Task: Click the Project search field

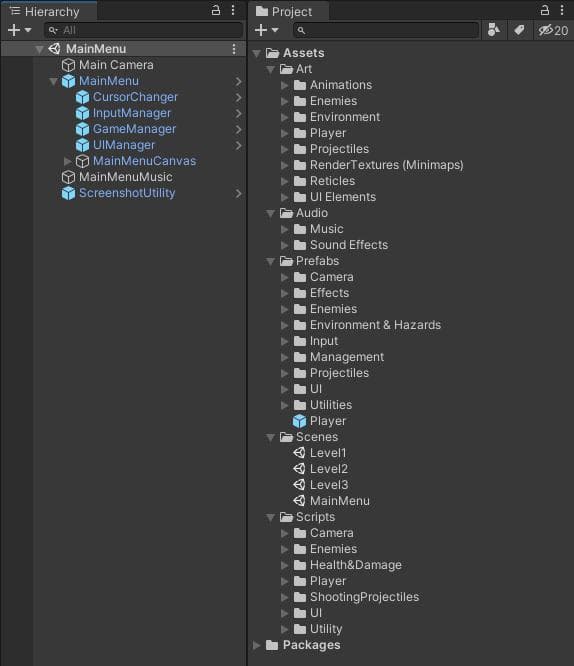Action: pos(386,30)
